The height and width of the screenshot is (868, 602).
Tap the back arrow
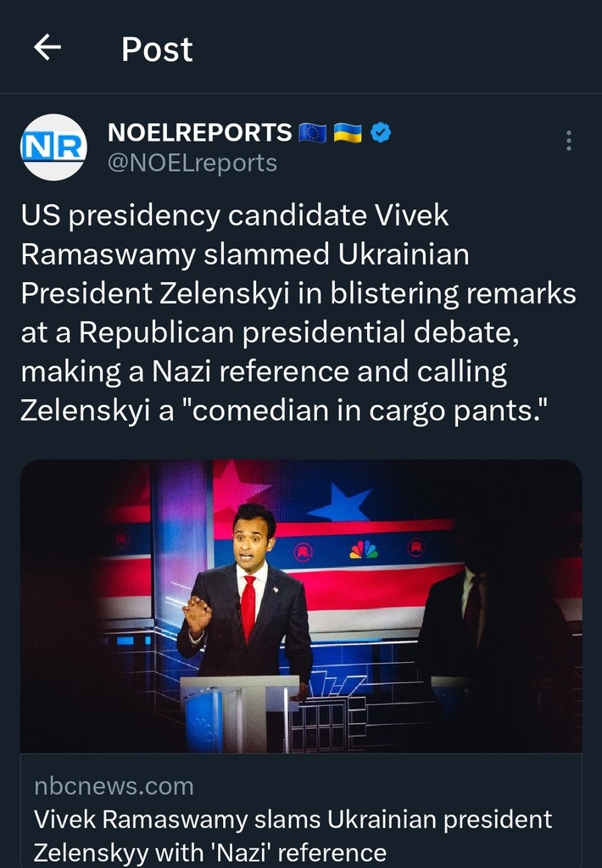coord(47,48)
